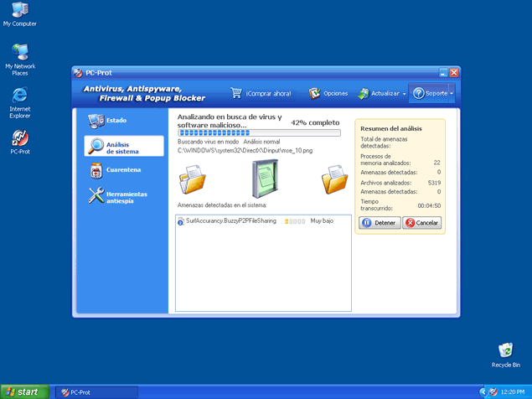
Task: Click the 42% completo text
Action: [315, 122]
